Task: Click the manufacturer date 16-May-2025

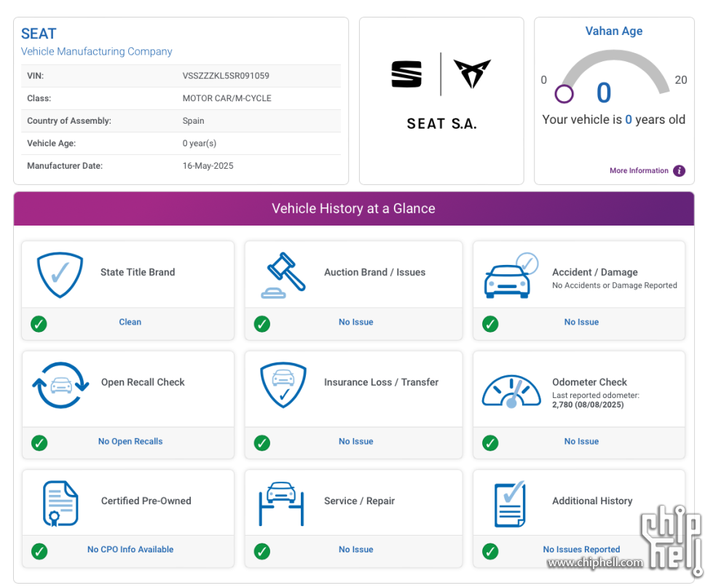Action: pos(208,166)
